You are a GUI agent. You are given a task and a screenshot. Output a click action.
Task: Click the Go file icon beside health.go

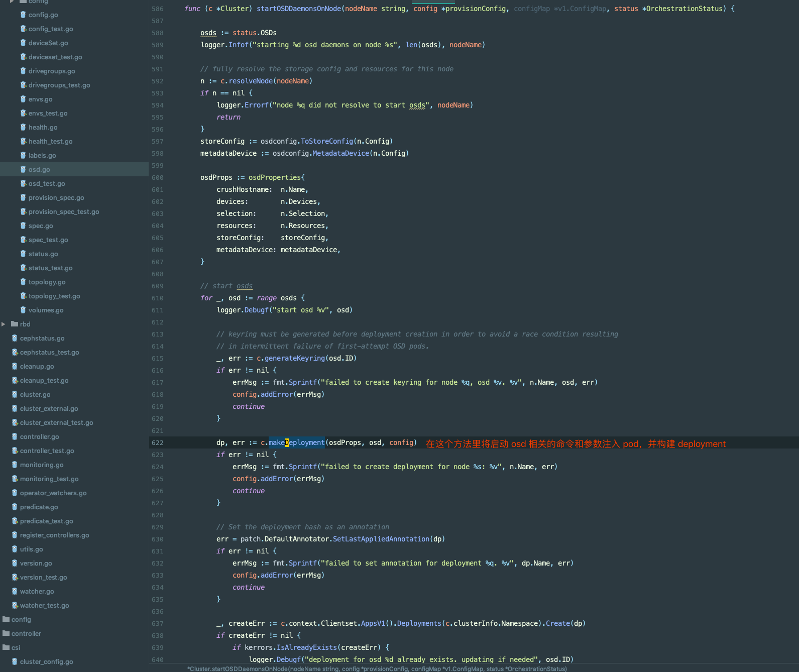23,128
